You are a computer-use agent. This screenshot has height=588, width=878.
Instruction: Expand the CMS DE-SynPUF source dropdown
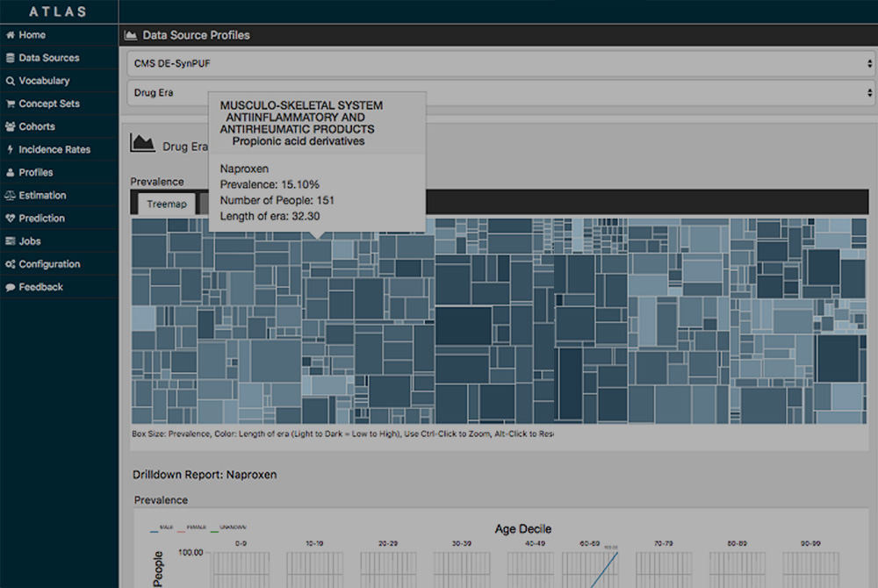pyautogui.click(x=500, y=63)
